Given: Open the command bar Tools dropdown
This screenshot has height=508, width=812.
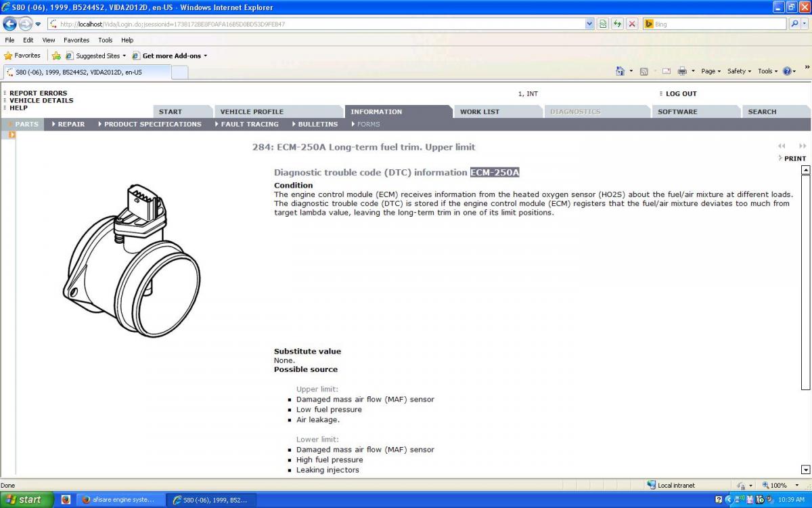Looking at the screenshot, I should pyautogui.click(x=767, y=71).
